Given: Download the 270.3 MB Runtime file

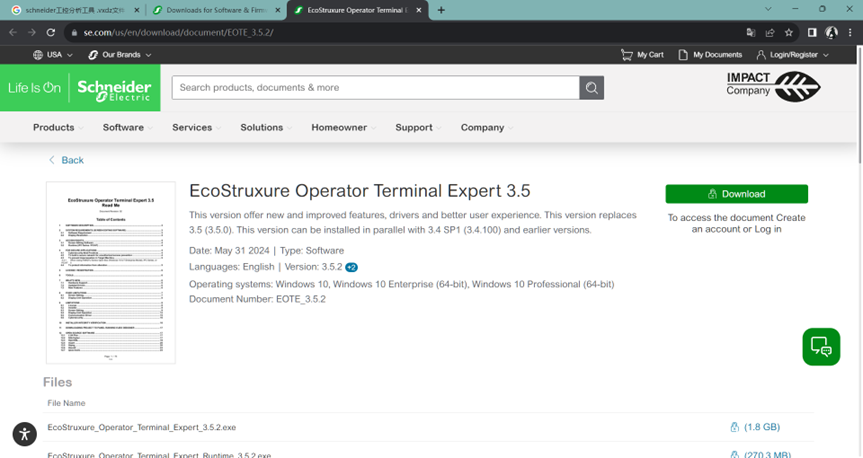Looking at the screenshot, I should pos(761,455).
